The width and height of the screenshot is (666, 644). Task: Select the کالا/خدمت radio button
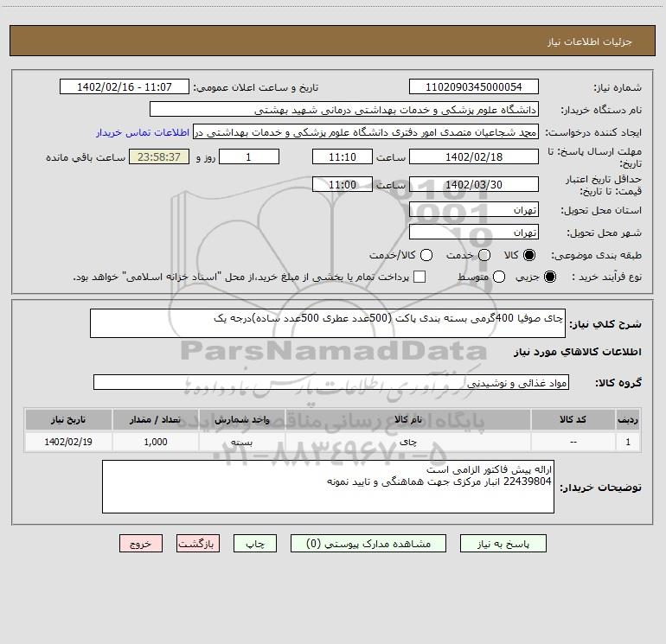point(426,255)
